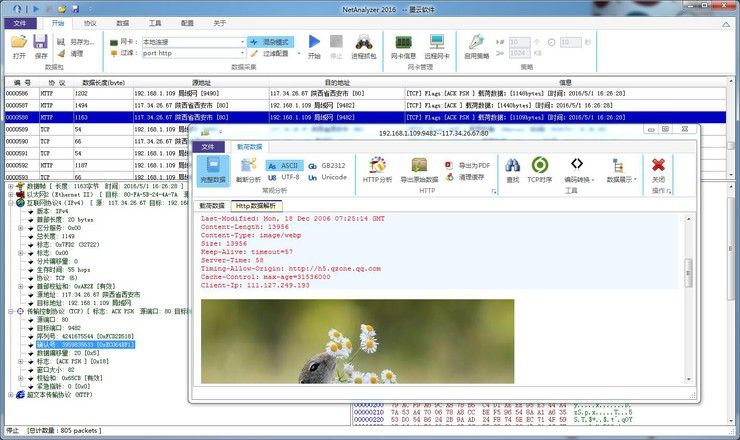Click the 清理 clear button in main ribbon
The width and height of the screenshot is (740, 440).
(71, 53)
